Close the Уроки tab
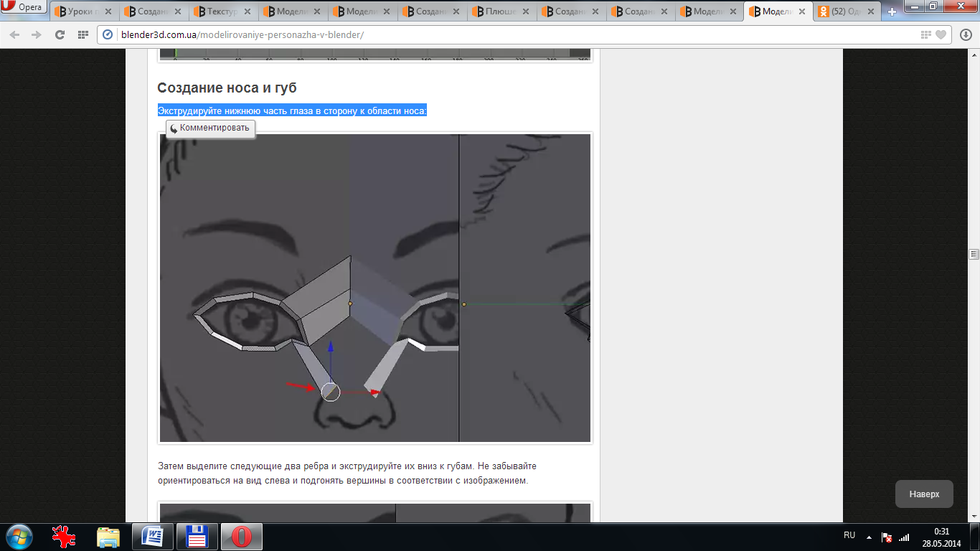The height and width of the screenshot is (551, 980). (x=108, y=11)
